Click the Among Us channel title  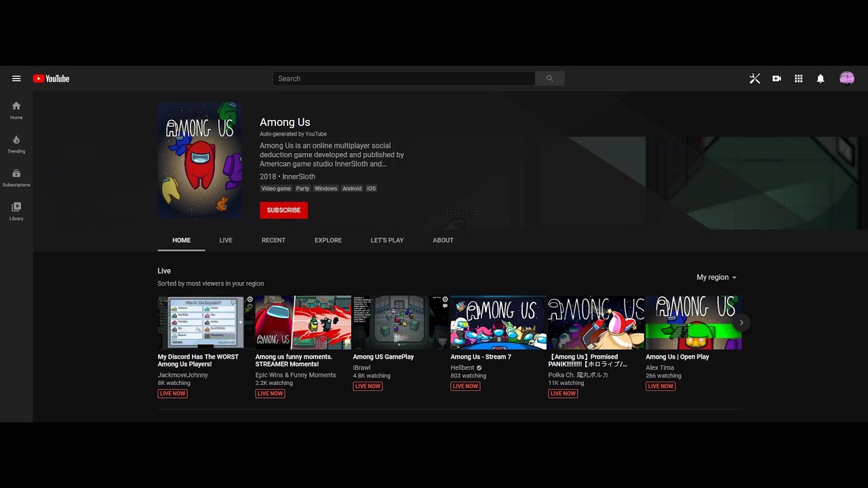tap(285, 122)
